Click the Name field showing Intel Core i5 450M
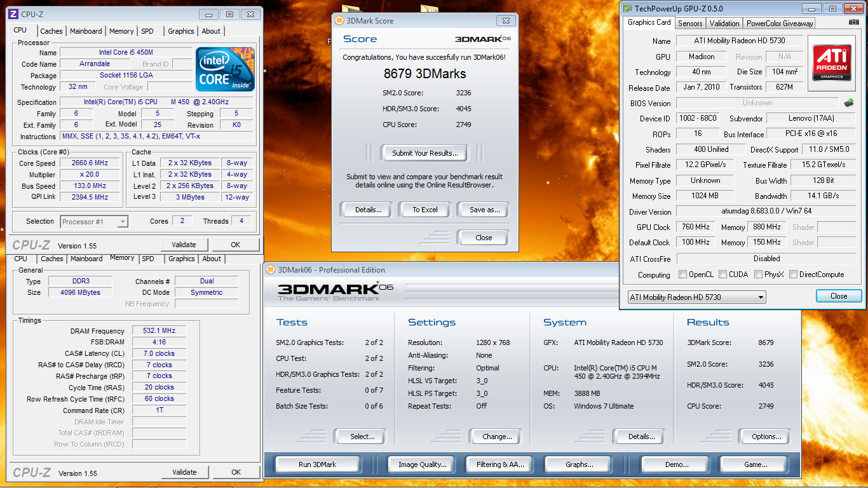 (x=126, y=53)
